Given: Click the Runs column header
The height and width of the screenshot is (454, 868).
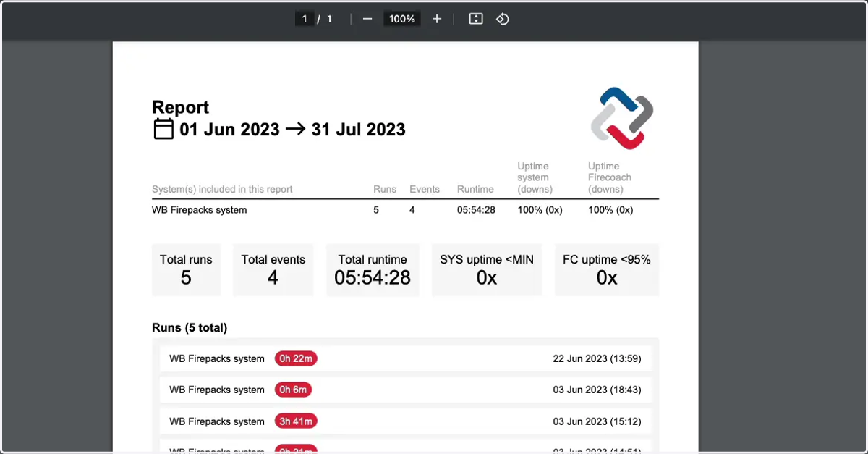Looking at the screenshot, I should pos(385,189).
